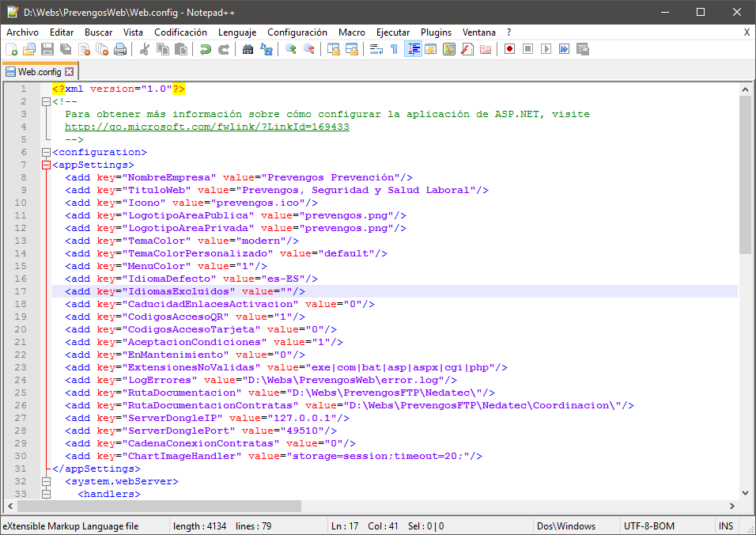Click the Undo arrow icon

(206, 49)
